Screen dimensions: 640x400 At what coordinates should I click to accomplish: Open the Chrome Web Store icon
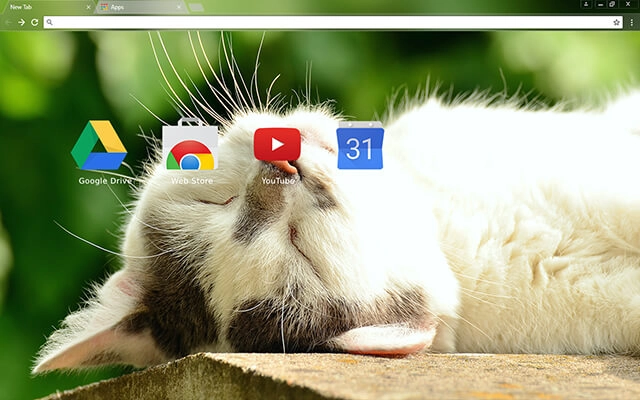click(x=190, y=144)
